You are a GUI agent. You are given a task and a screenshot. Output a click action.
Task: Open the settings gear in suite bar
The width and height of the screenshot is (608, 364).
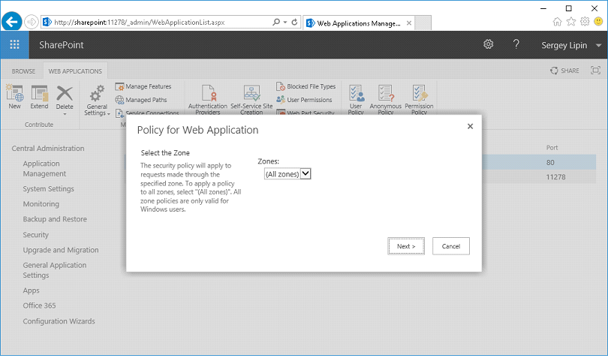[x=488, y=44]
